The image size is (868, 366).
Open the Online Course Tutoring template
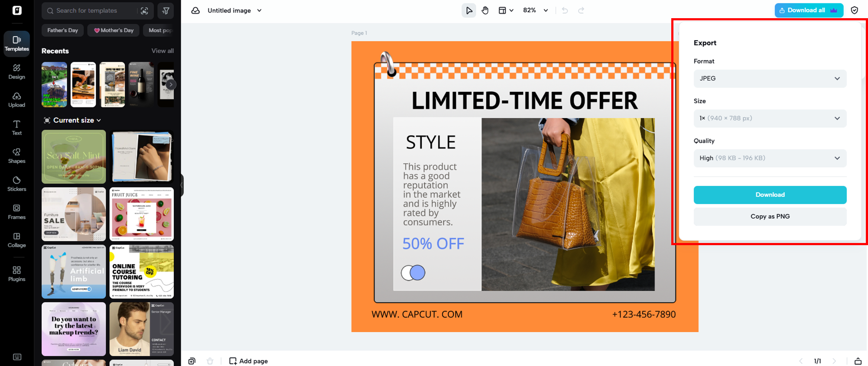point(142,272)
